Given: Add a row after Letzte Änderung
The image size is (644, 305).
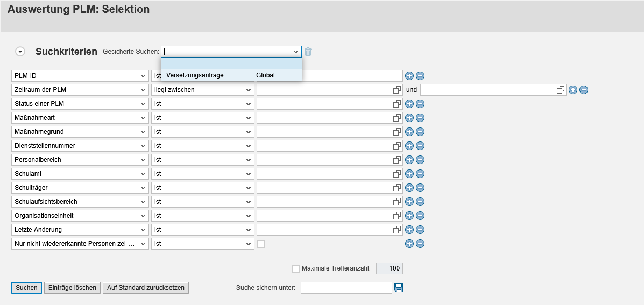Looking at the screenshot, I should point(409,230).
